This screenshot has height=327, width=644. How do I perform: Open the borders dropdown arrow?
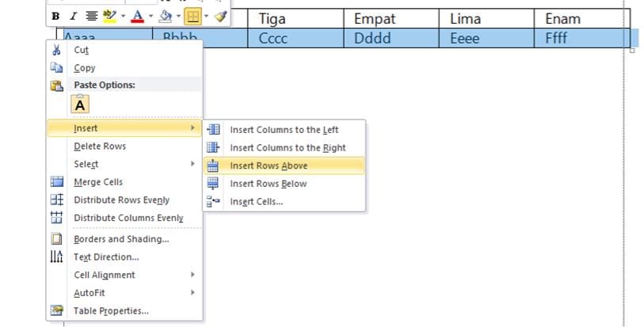point(206,16)
